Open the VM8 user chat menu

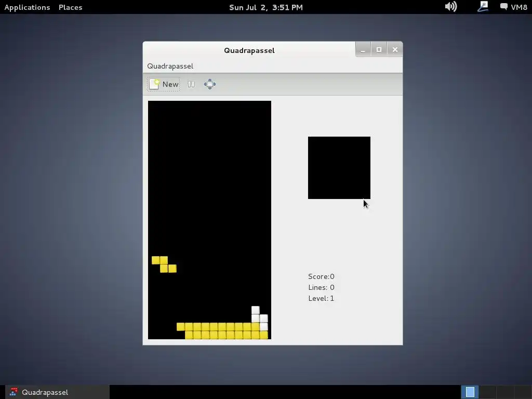pos(514,7)
